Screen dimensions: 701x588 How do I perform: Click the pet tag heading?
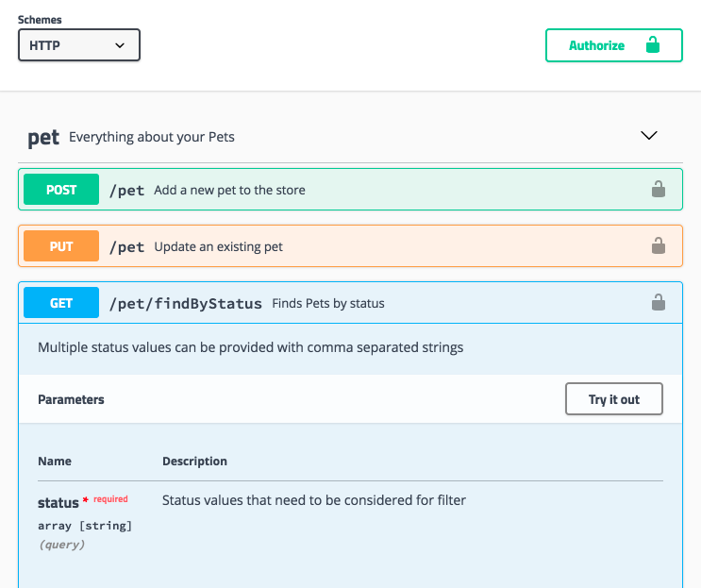(43, 137)
